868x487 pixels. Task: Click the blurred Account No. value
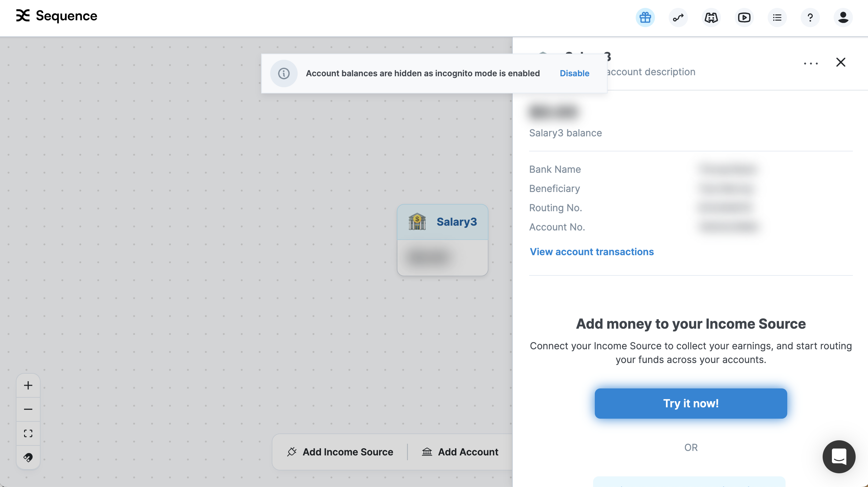(x=728, y=227)
